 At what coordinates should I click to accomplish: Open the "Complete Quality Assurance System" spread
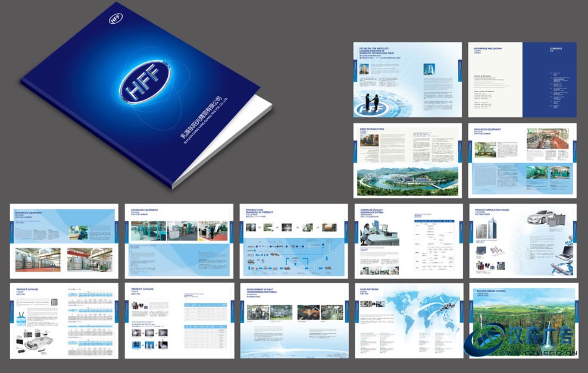(408, 241)
